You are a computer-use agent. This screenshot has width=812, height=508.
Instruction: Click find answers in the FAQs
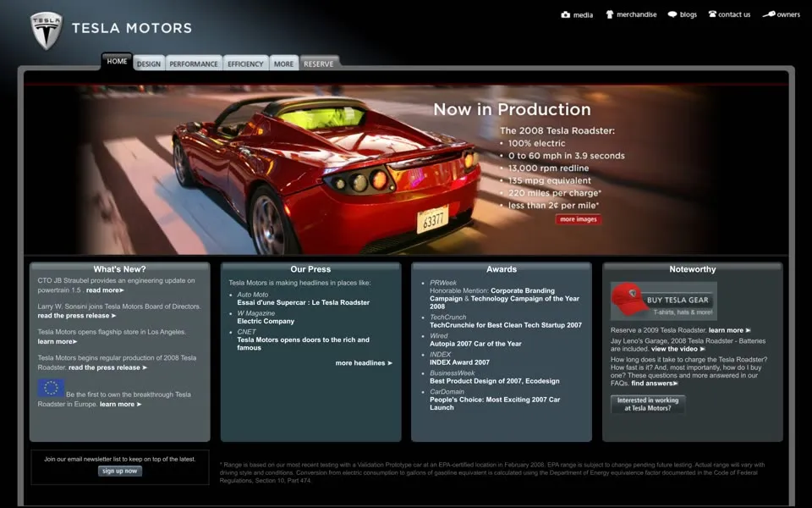coord(654,384)
